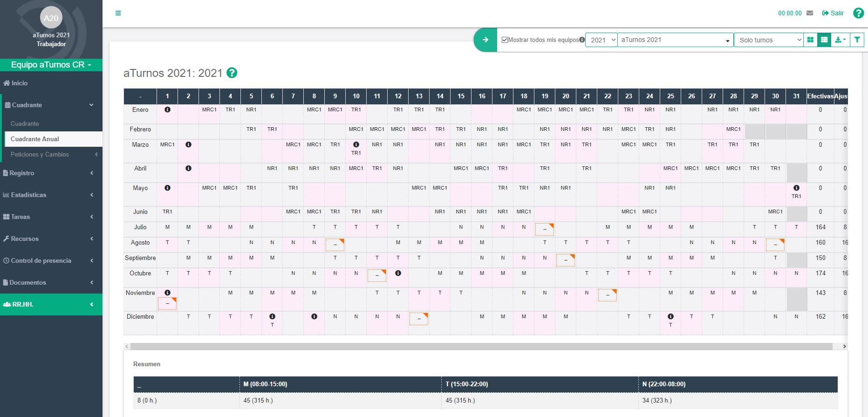Select the table list view icon
This screenshot has width=868, height=417.
[824, 40]
